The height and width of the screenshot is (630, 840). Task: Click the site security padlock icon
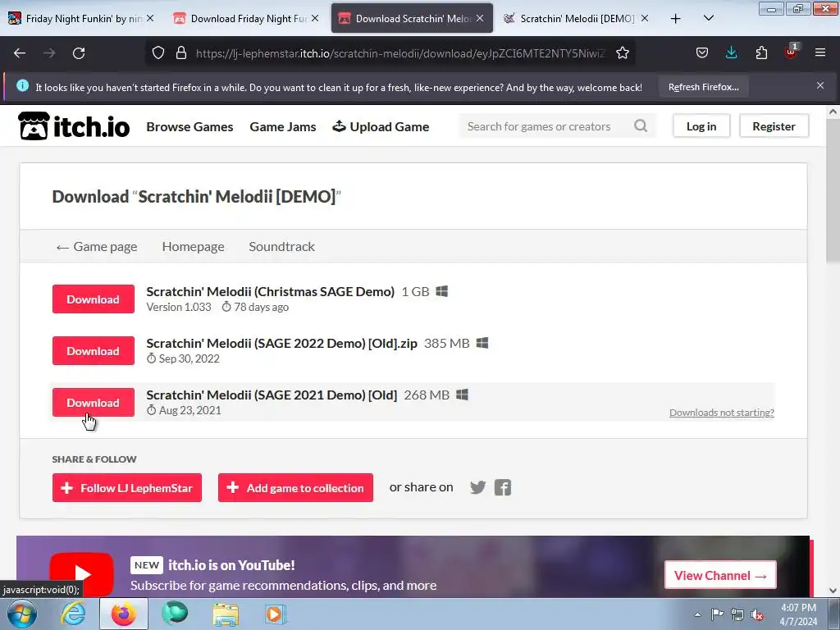pyautogui.click(x=181, y=53)
